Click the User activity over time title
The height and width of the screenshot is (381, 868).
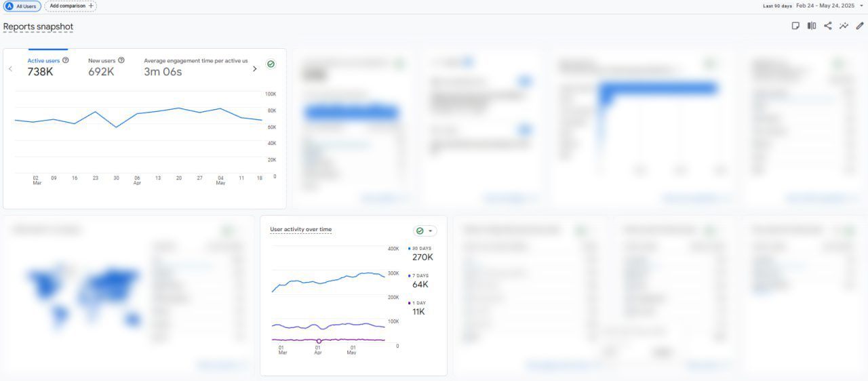300,229
